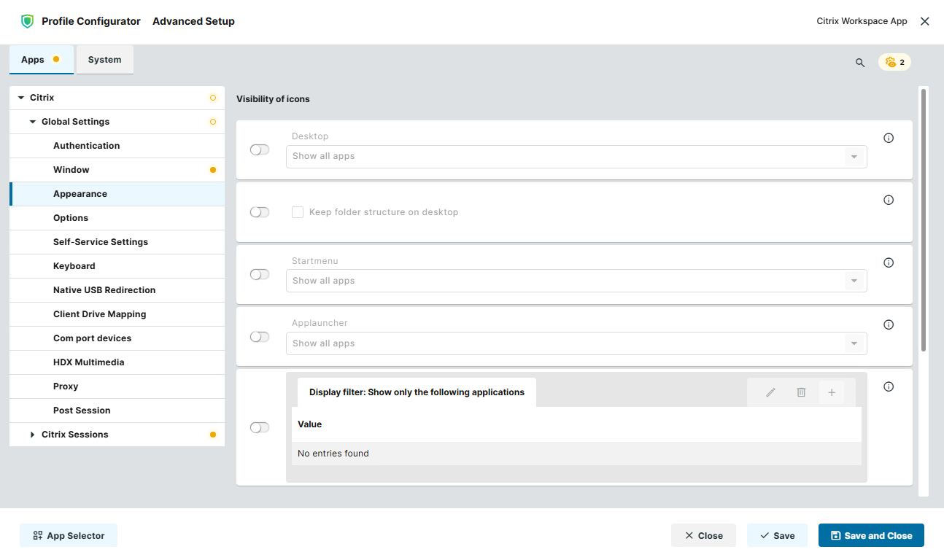Viewport: 944px width, 560px height.
Task: Switch on the Display filter toggle
Action: click(260, 427)
